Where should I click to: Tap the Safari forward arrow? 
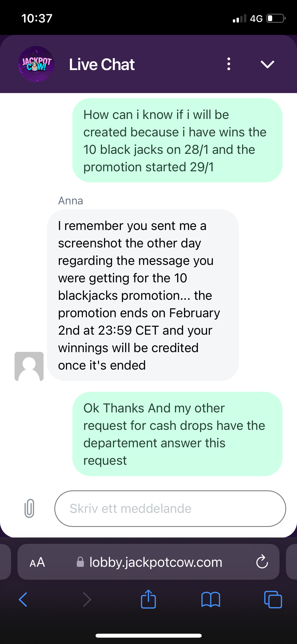(87, 599)
